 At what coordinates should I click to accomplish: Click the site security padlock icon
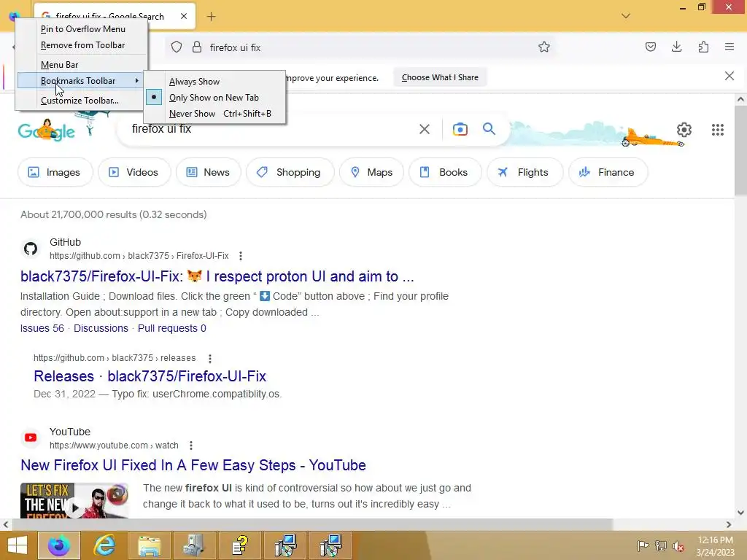pos(196,47)
